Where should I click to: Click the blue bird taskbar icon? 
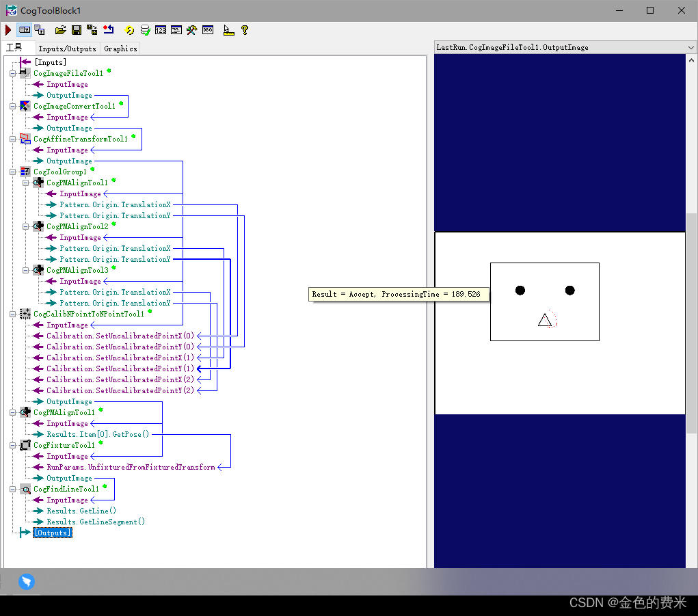tap(26, 581)
